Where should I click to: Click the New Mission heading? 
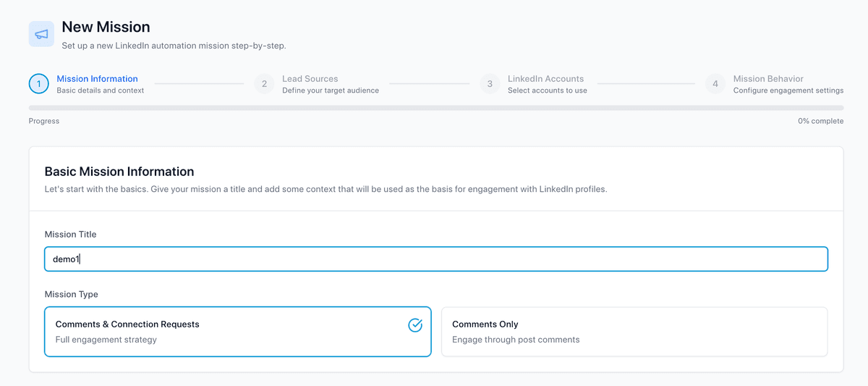click(x=106, y=27)
